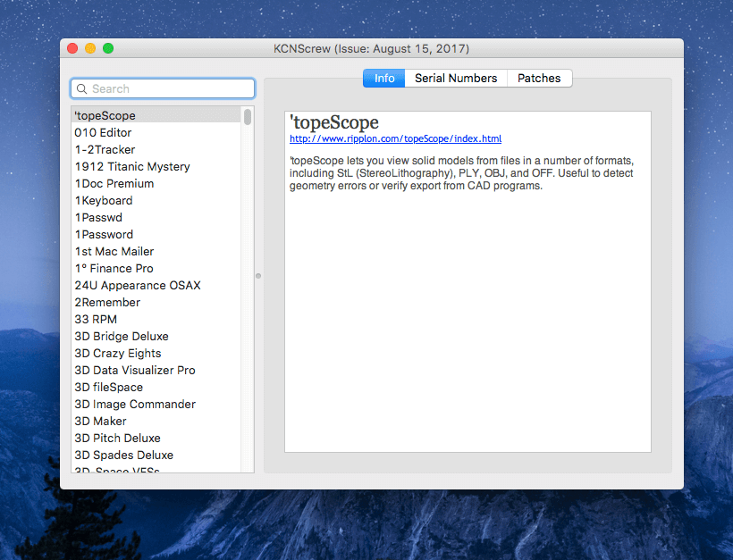
Task: Click the 'topeScope heading in info pane
Action: pos(334,122)
